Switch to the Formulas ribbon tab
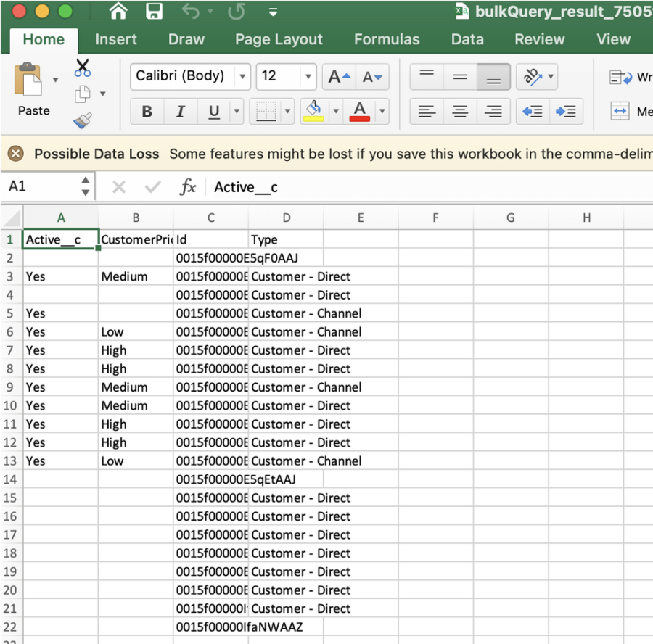The height and width of the screenshot is (644, 653). tap(387, 40)
